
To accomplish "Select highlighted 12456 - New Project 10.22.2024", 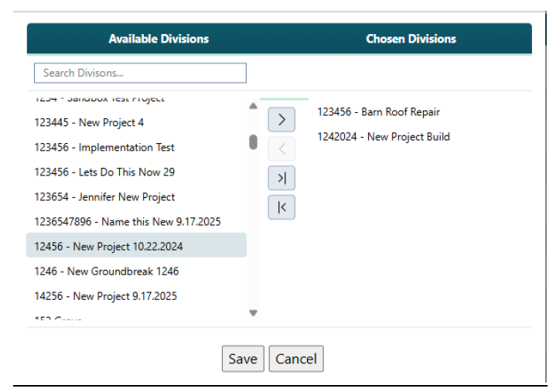I will [x=108, y=246].
